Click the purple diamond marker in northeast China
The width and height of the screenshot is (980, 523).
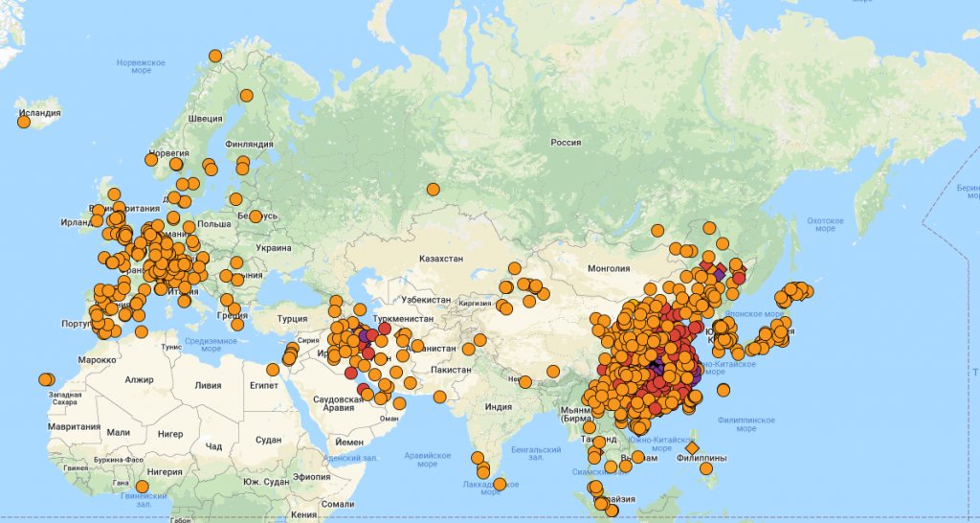[719, 275]
